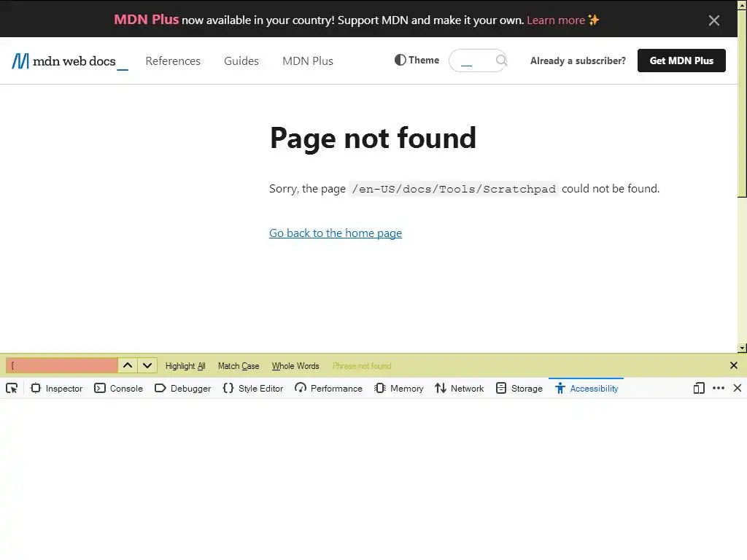Click the Theme half-circle icon
This screenshot has height=560, width=747.
pyautogui.click(x=400, y=60)
